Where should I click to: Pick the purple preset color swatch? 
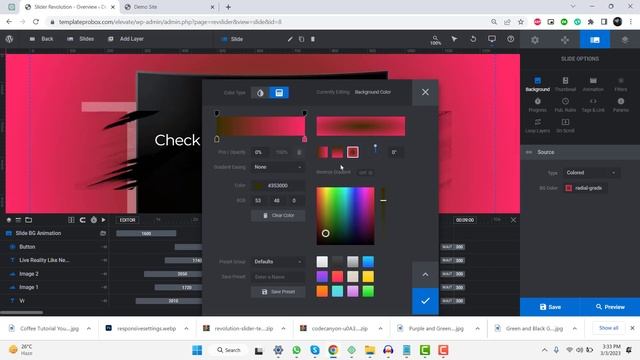click(x=322, y=276)
